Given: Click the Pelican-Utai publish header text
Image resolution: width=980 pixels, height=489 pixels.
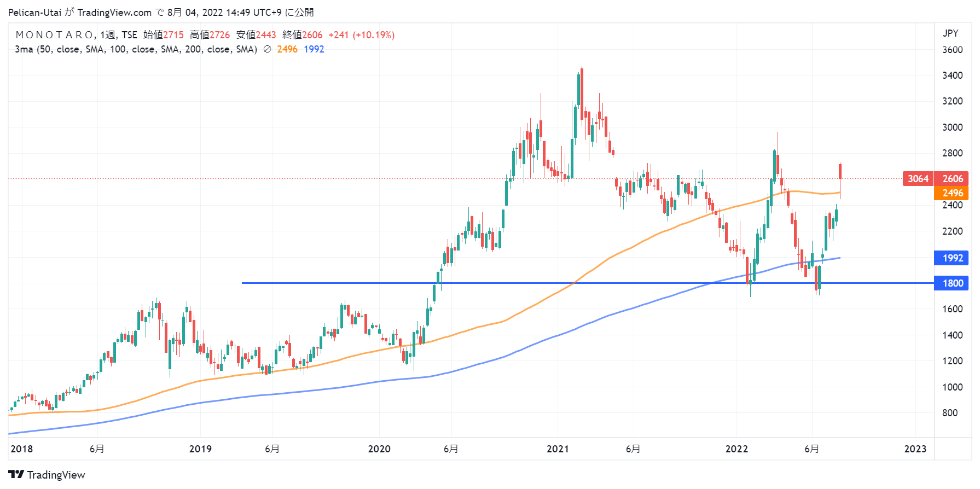Looking at the screenshot, I should pos(161,12).
